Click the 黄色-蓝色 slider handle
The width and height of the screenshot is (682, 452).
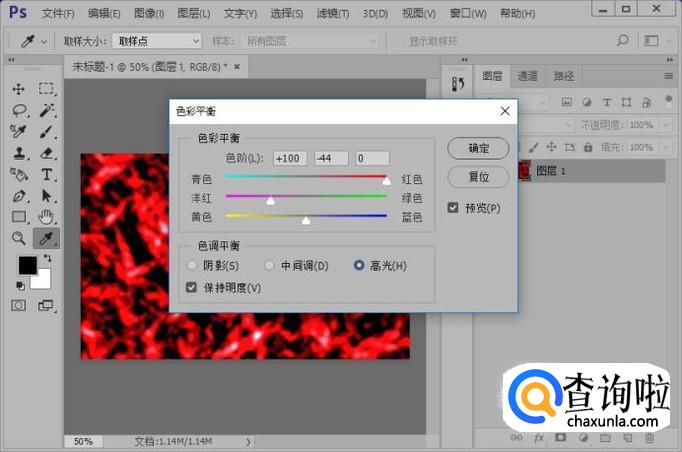pos(306,220)
